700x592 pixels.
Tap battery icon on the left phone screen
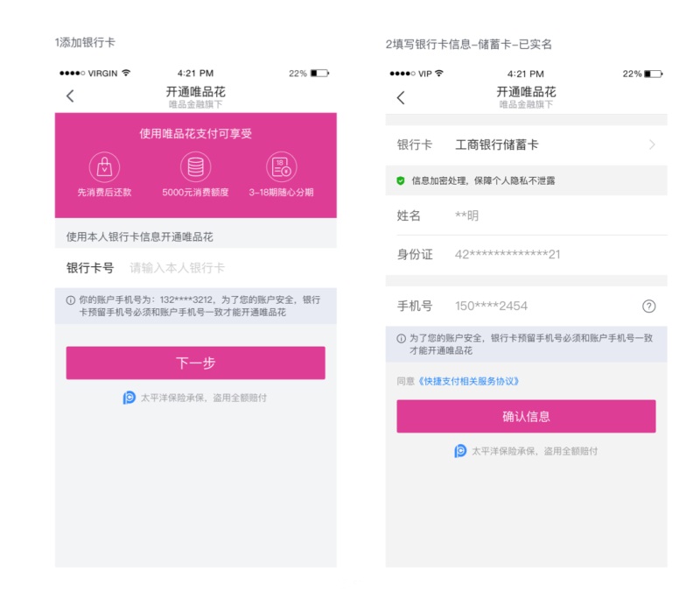319,73
